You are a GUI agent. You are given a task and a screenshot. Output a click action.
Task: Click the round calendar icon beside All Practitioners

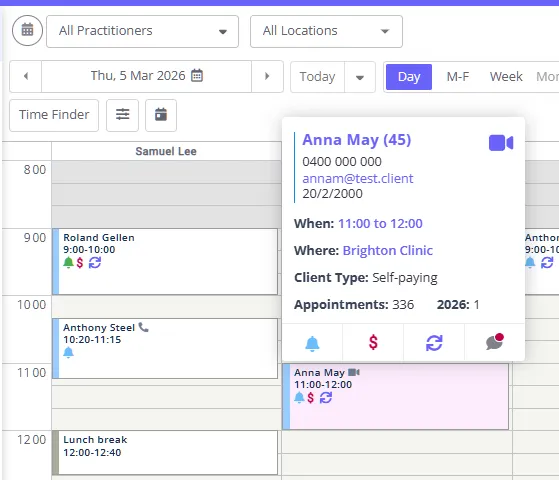point(27,31)
